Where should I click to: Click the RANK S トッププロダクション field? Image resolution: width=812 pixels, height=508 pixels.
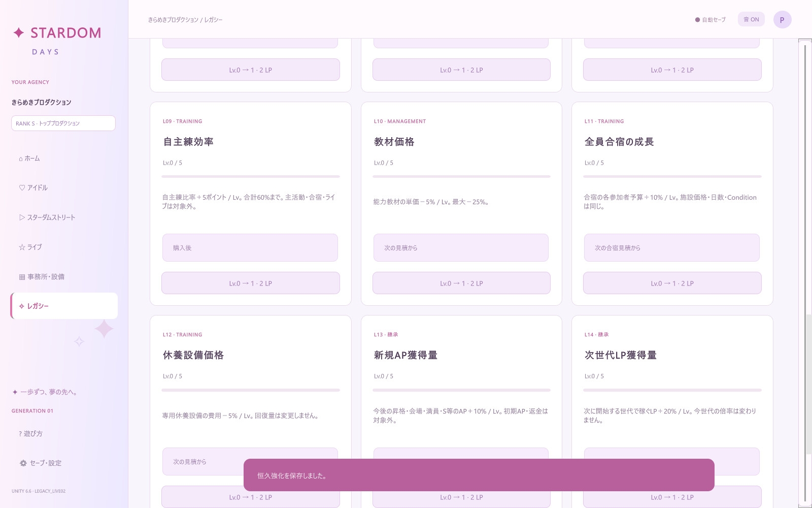pyautogui.click(x=63, y=123)
